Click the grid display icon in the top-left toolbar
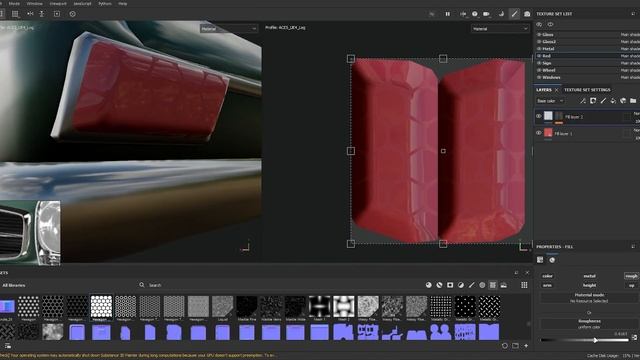Screen dimensions: 640x360 (x=15, y=14)
